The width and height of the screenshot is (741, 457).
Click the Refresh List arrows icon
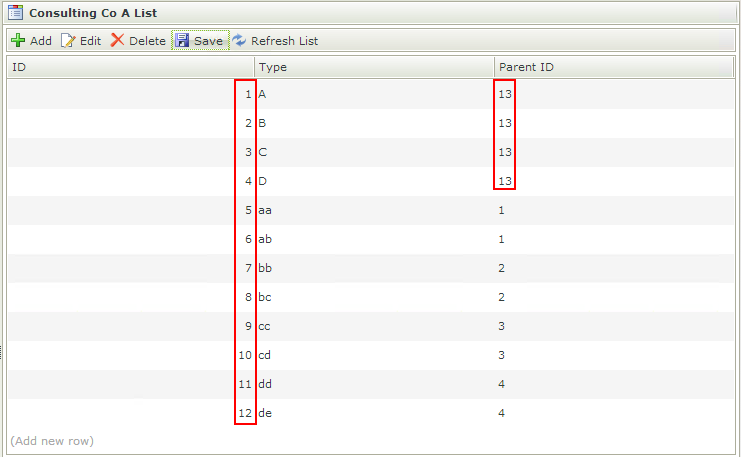239,41
